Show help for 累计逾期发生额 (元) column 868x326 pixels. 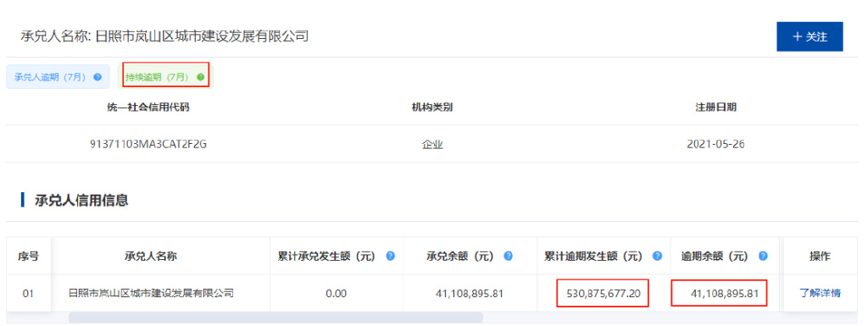657,257
